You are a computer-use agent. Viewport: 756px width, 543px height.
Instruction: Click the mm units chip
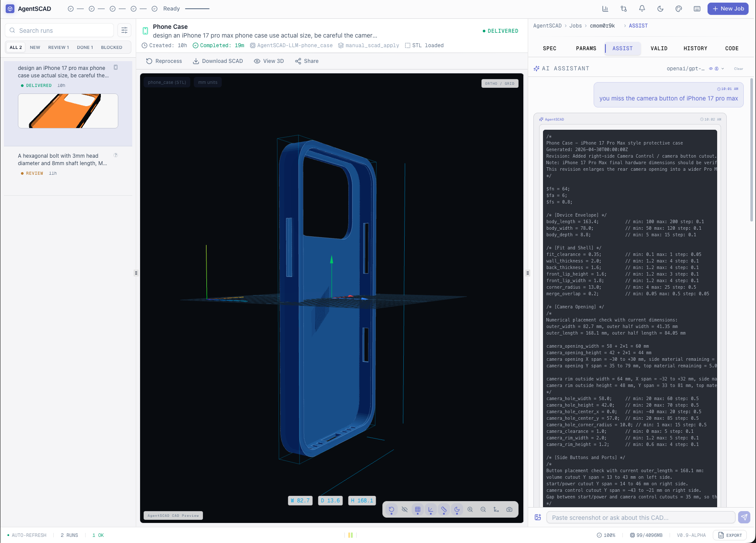(208, 82)
